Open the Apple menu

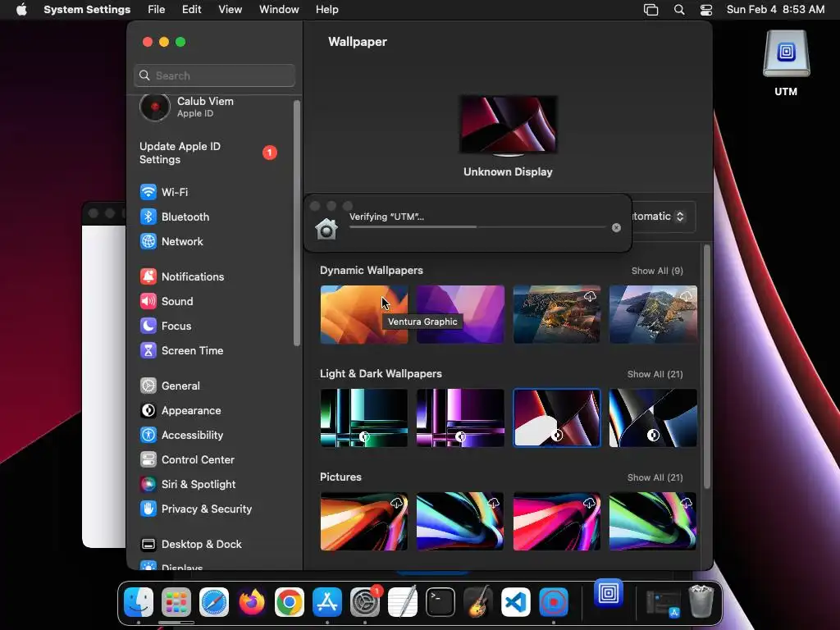click(21, 10)
